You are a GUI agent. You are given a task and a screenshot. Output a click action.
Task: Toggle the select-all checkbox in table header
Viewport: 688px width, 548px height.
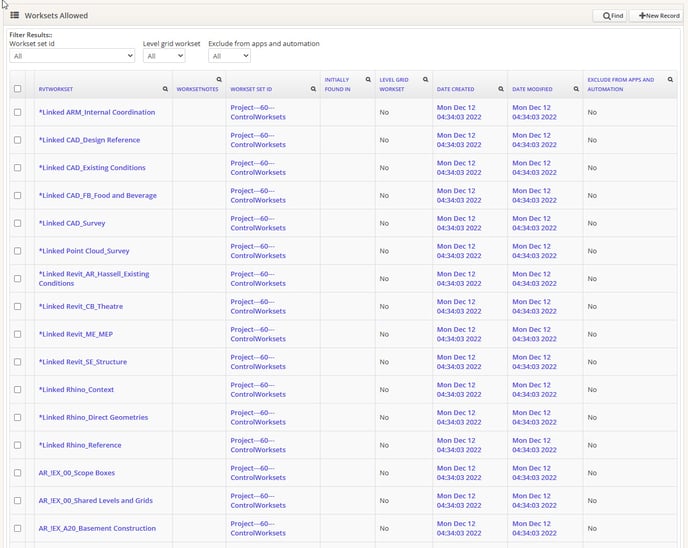(18, 89)
